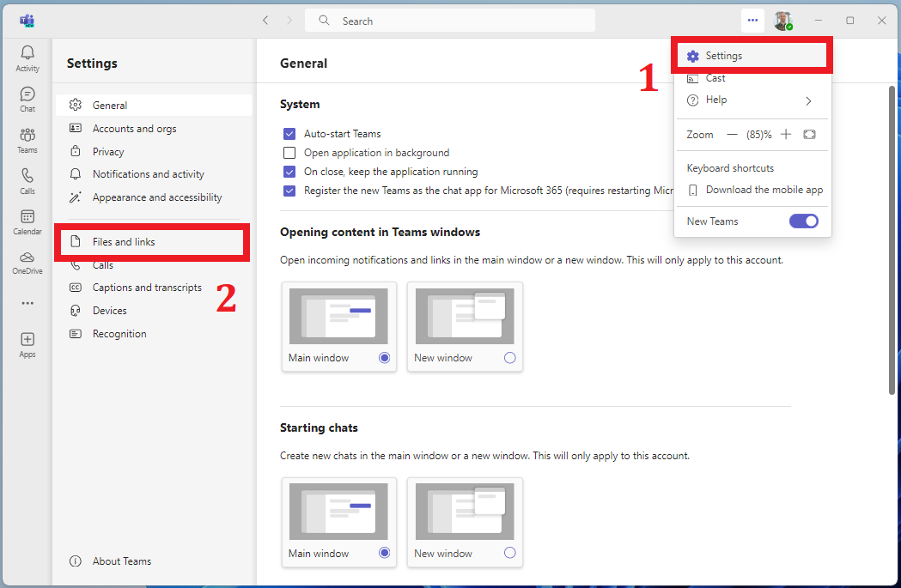Check Open application in background
This screenshot has height=588, width=901.
[x=289, y=153]
